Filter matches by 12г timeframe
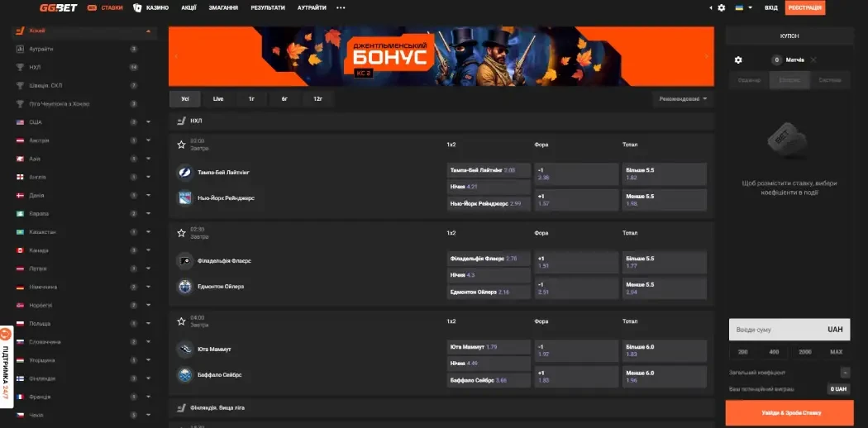This screenshot has height=428, width=868. [317, 99]
